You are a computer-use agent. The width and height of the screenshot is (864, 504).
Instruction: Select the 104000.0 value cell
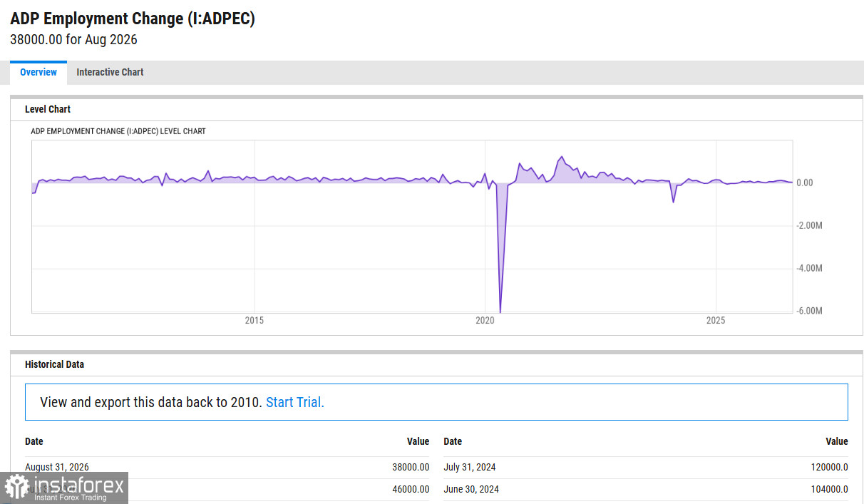(829, 489)
